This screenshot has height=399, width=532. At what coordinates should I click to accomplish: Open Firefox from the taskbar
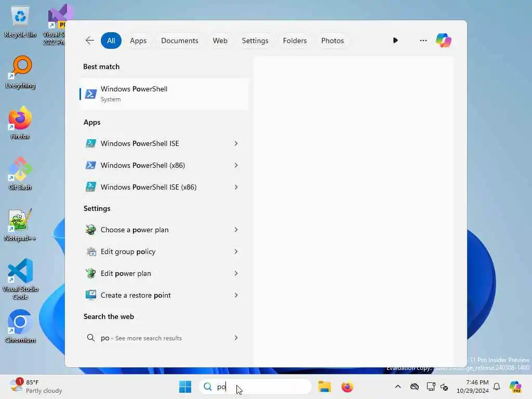click(347, 387)
